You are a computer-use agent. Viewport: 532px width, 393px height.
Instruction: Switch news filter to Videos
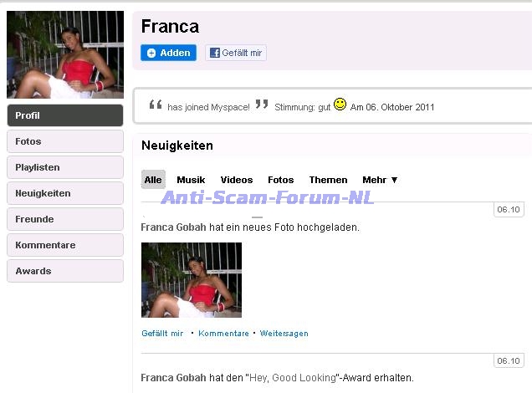237,180
